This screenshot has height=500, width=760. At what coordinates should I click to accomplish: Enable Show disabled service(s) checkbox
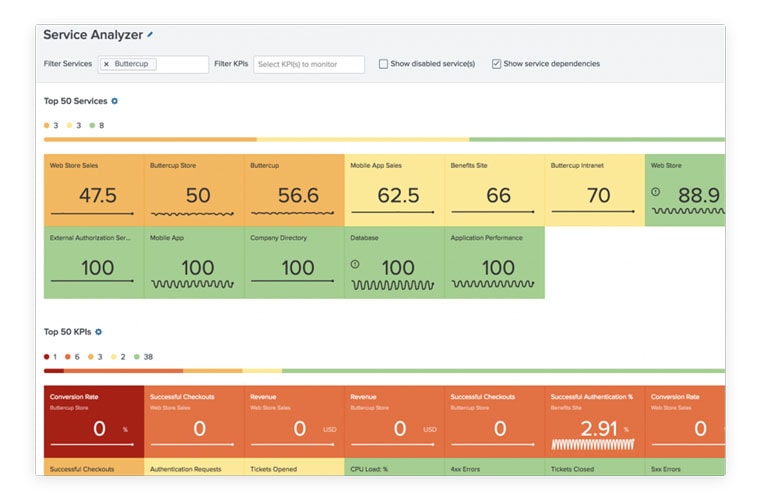point(384,64)
